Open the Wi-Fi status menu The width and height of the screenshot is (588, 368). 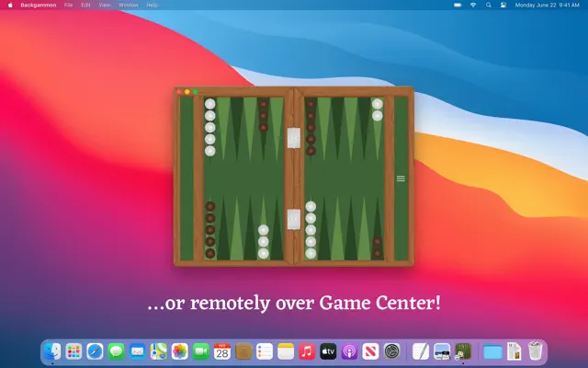[x=473, y=5]
